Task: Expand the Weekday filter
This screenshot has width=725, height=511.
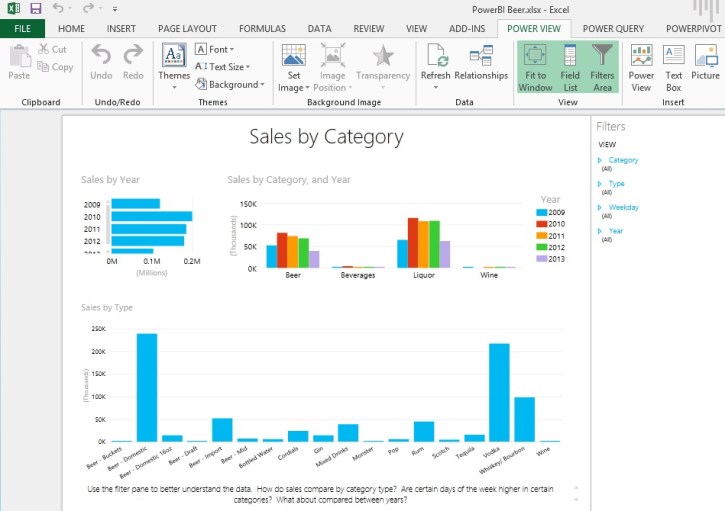Action: (600, 207)
